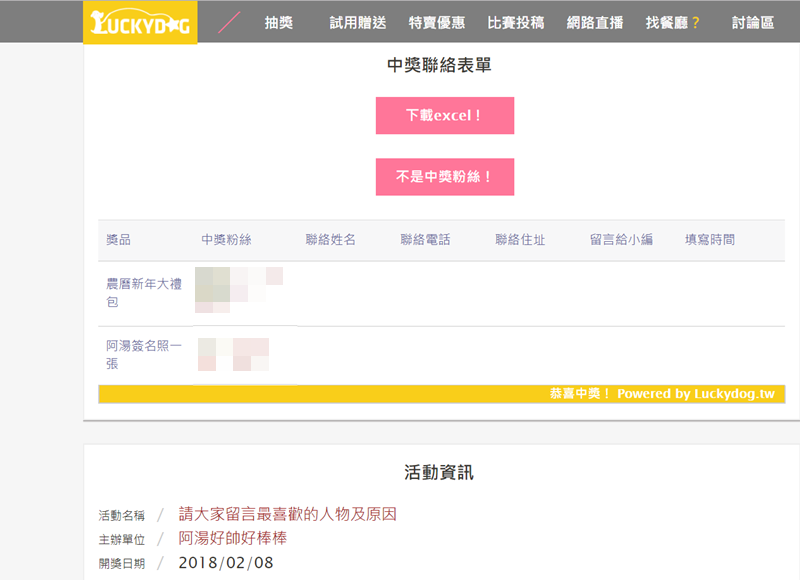
Task: Open the 請大家留言最喜歡的人物及原因 activity link
Action: [288, 514]
